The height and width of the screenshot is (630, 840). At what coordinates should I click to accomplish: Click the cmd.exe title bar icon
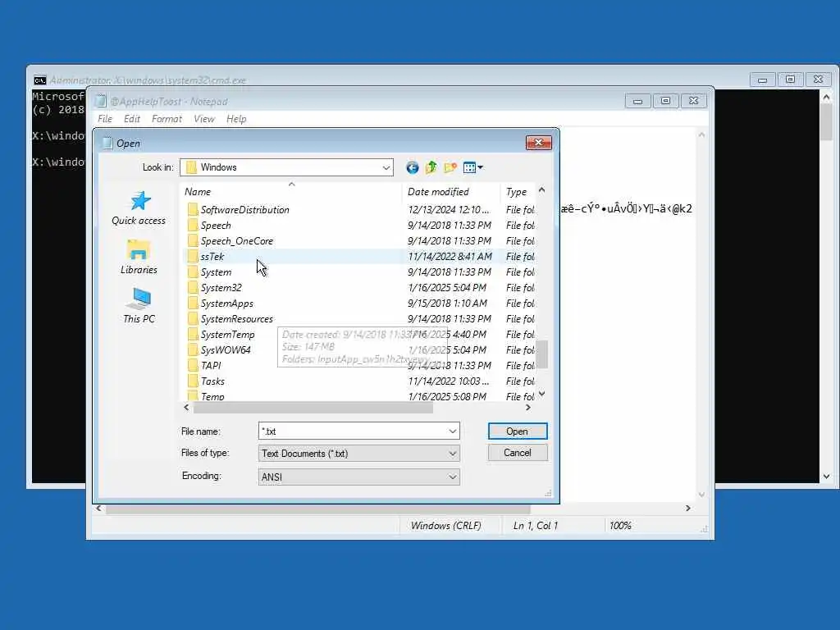40,80
